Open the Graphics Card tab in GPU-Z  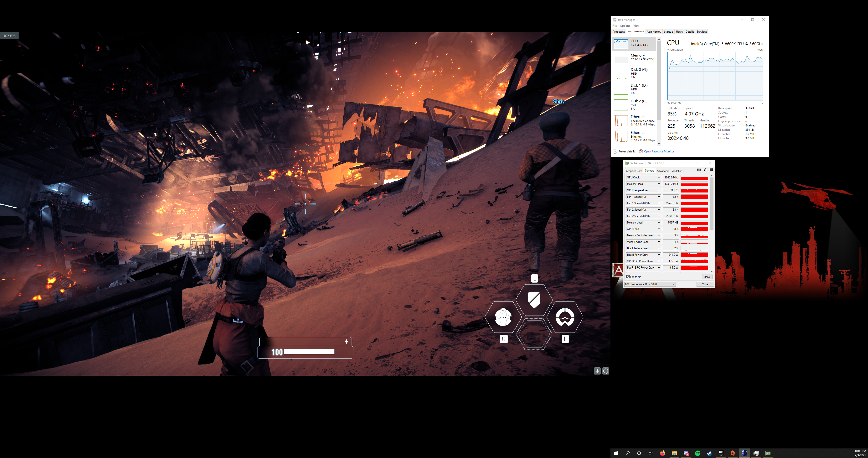(634, 171)
